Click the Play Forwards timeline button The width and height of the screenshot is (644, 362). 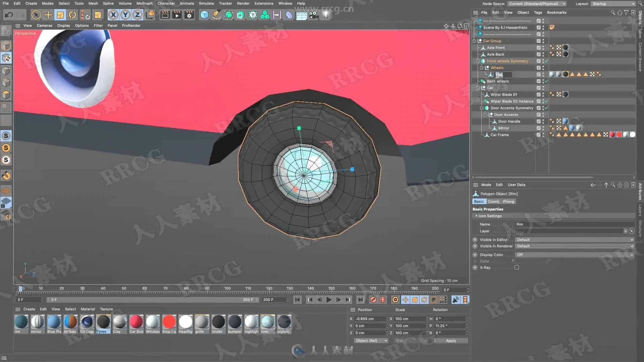(x=329, y=300)
